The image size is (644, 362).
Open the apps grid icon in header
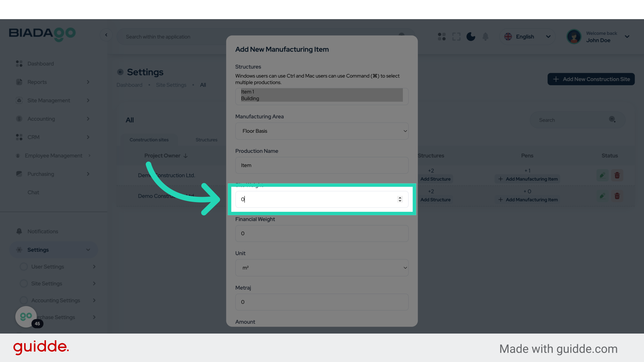[441, 37]
